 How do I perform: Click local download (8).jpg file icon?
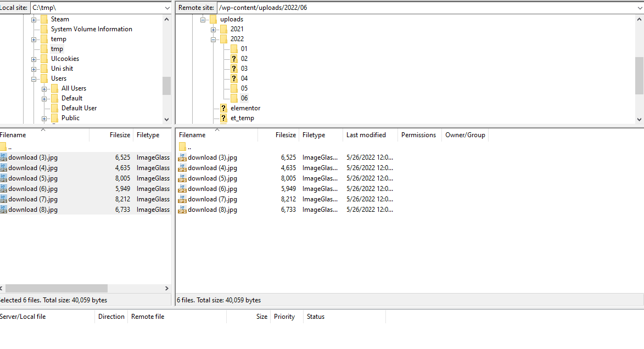point(3,210)
